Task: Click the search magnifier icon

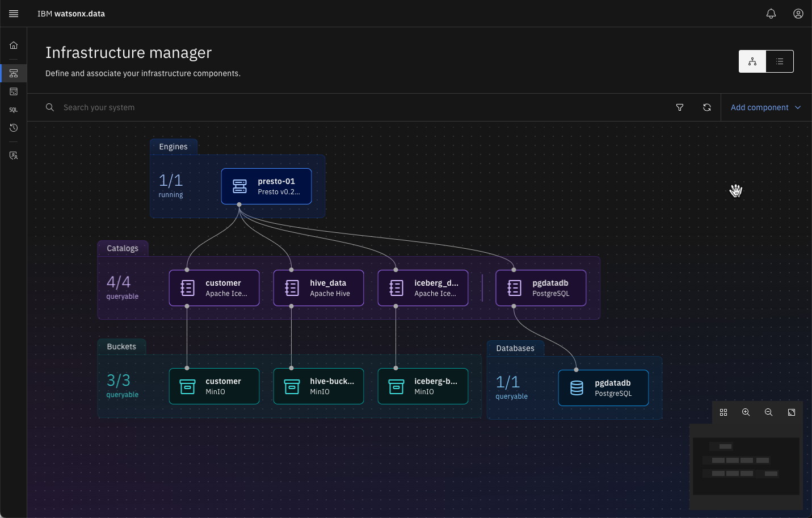Action: point(50,107)
